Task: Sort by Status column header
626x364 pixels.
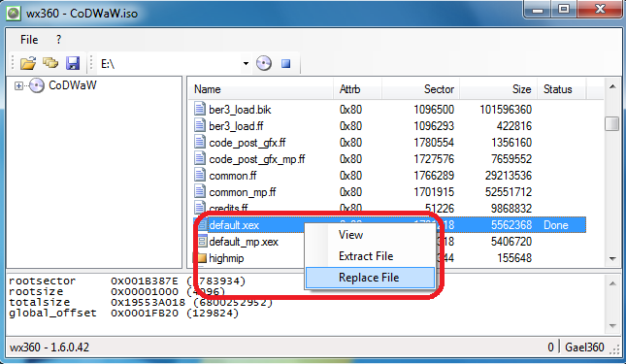Action: click(x=561, y=89)
